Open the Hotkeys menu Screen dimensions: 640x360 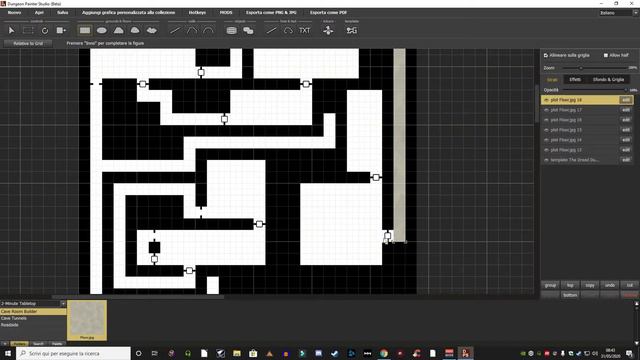pyautogui.click(x=197, y=13)
